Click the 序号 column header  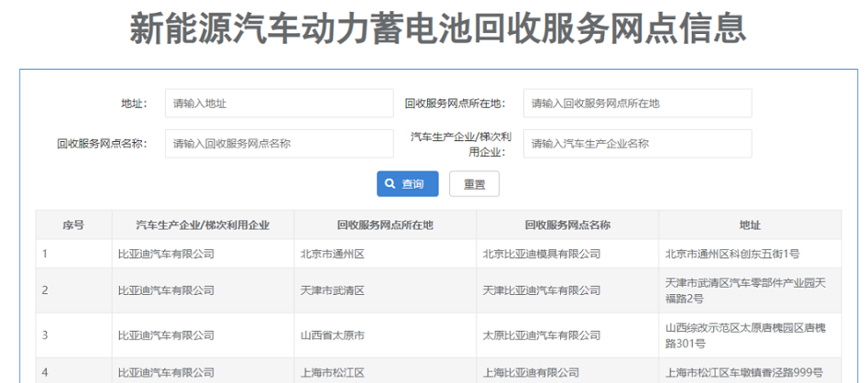click(x=73, y=225)
